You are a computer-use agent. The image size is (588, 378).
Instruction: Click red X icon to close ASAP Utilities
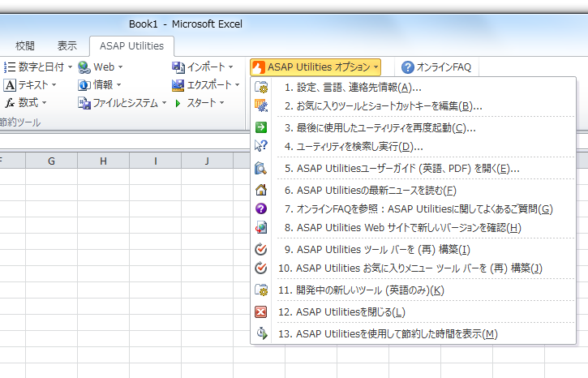click(x=260, y=312)
